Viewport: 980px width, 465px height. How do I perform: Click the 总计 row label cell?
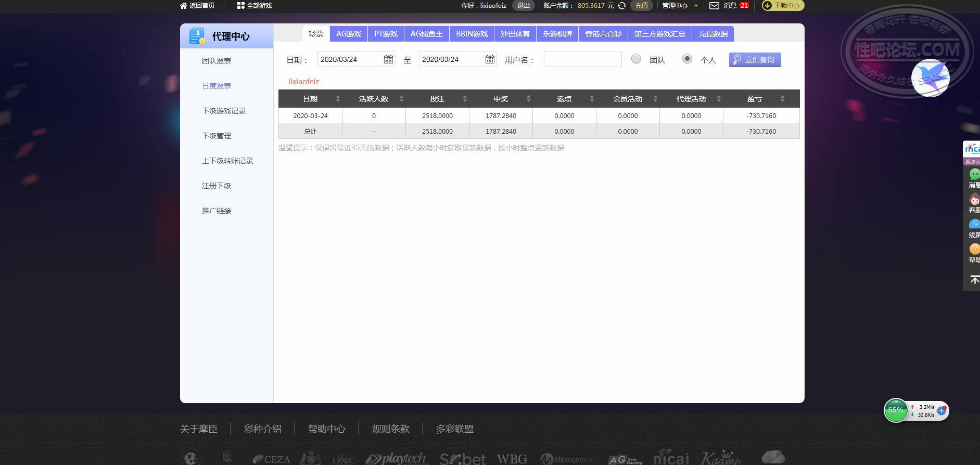[310, 132]
